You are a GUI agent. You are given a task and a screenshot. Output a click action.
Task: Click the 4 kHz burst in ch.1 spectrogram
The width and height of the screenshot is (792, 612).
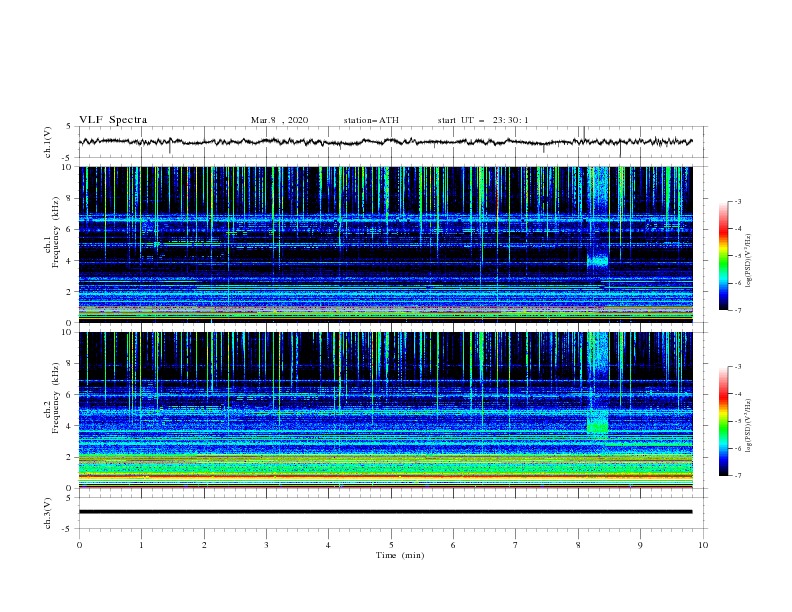tap(598, 261)
